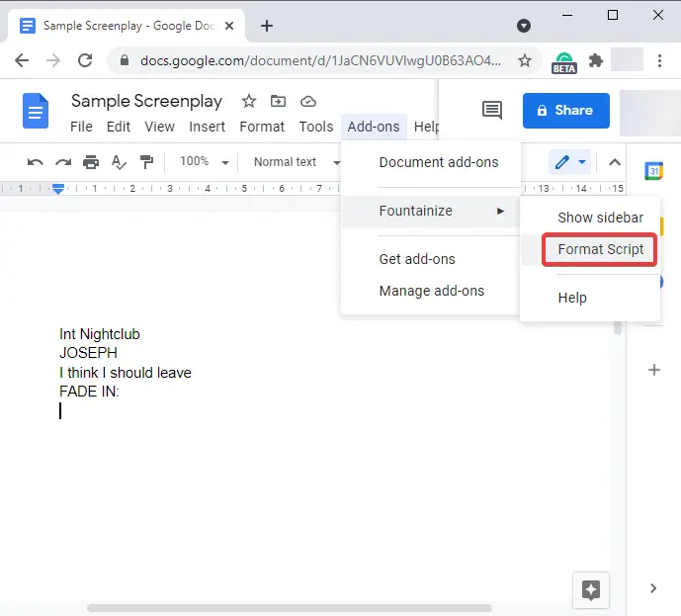The image size is (681, 616).
Task: Open the Format menu
Action: pos(262,127)
